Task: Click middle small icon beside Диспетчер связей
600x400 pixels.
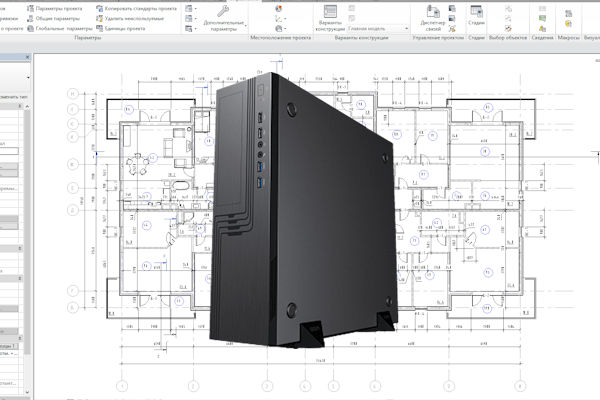Action: coord(452,18)
